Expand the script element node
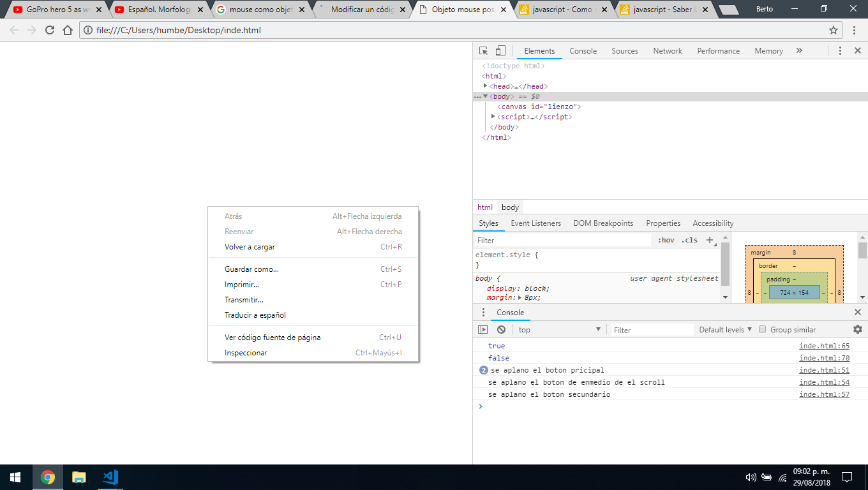Viewport: 868px width, 490px height. click(493, 117)
